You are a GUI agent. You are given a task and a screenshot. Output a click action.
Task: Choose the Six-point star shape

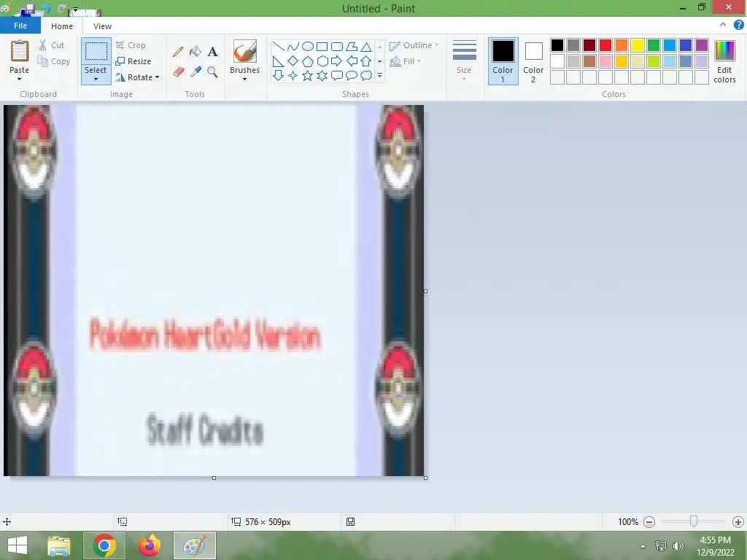click(322, 75)
